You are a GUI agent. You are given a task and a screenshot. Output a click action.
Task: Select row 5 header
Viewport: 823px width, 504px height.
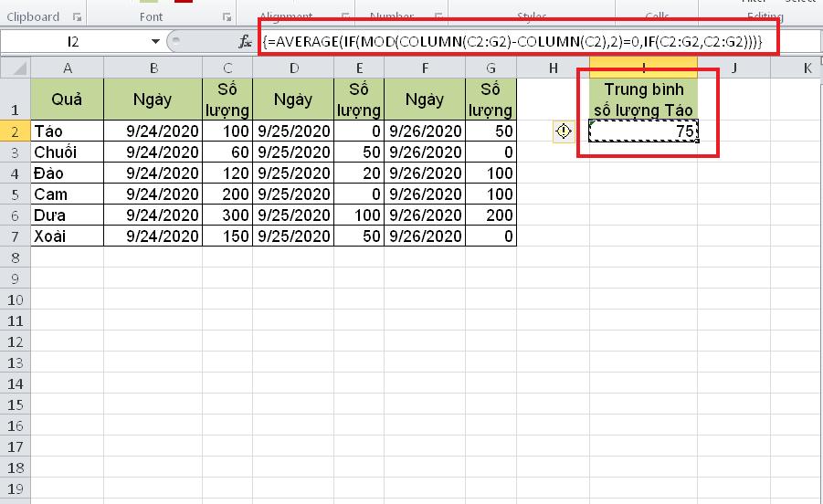pyautogui.click(x=16, y=194)
